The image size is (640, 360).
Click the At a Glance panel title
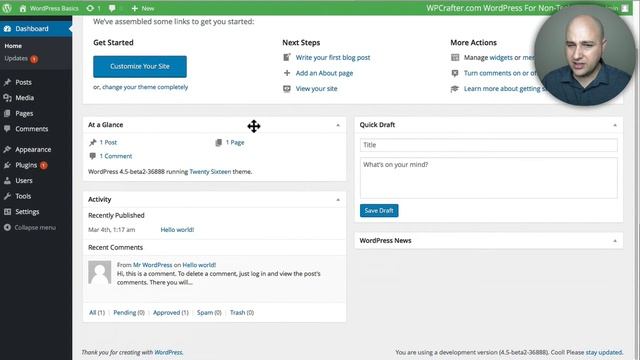105,125
